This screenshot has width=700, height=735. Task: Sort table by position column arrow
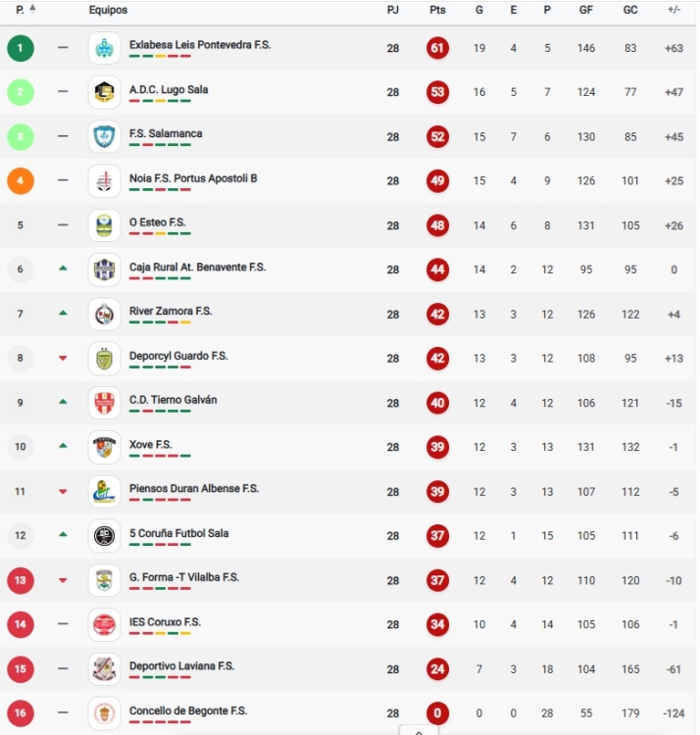(32, 10)
